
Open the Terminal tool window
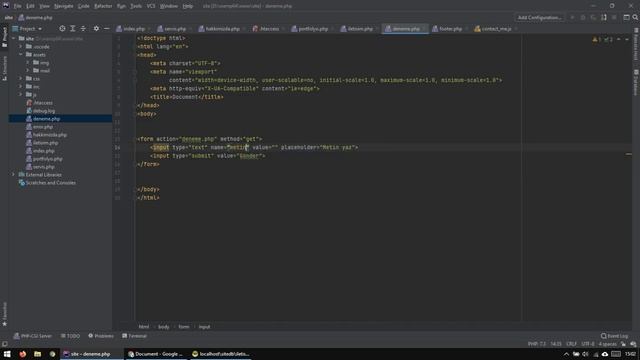click(134, 336)
